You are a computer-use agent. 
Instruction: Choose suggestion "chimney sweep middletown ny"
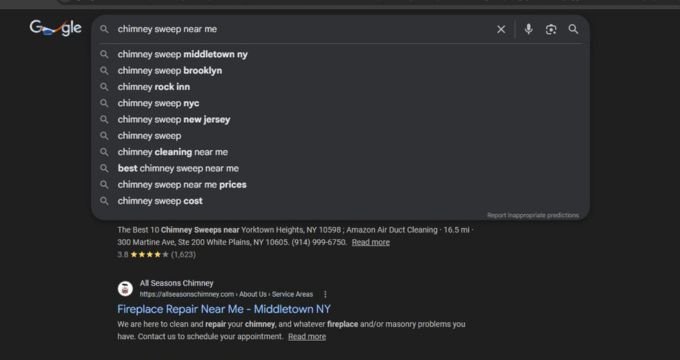pos(340,55)
